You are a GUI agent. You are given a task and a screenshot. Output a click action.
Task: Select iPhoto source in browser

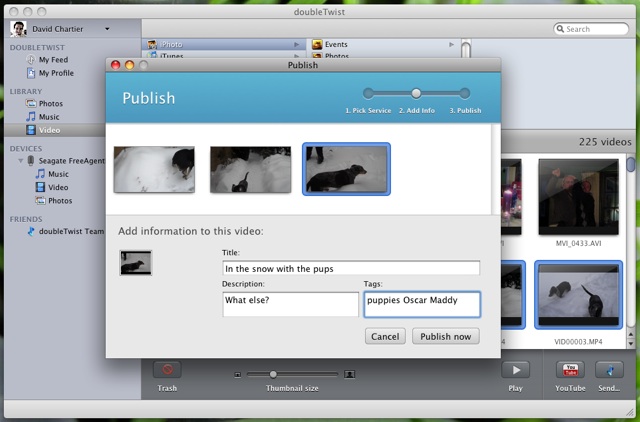tap(224, 44)
